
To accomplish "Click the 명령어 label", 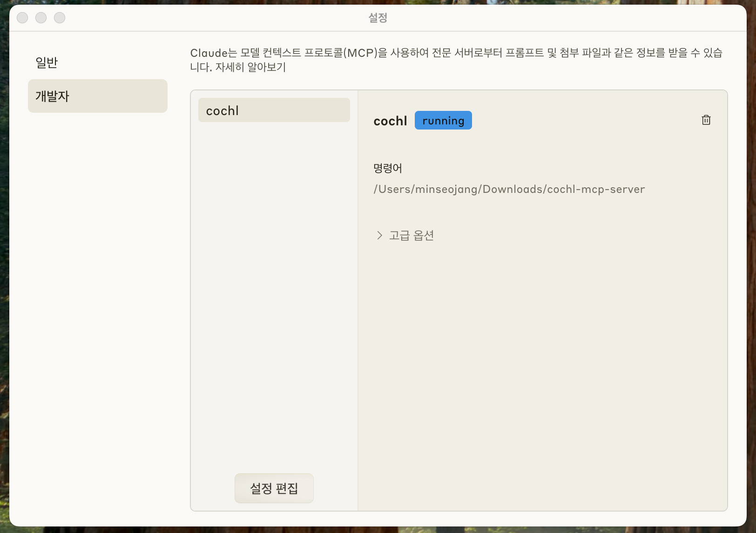I will [387, 168].
